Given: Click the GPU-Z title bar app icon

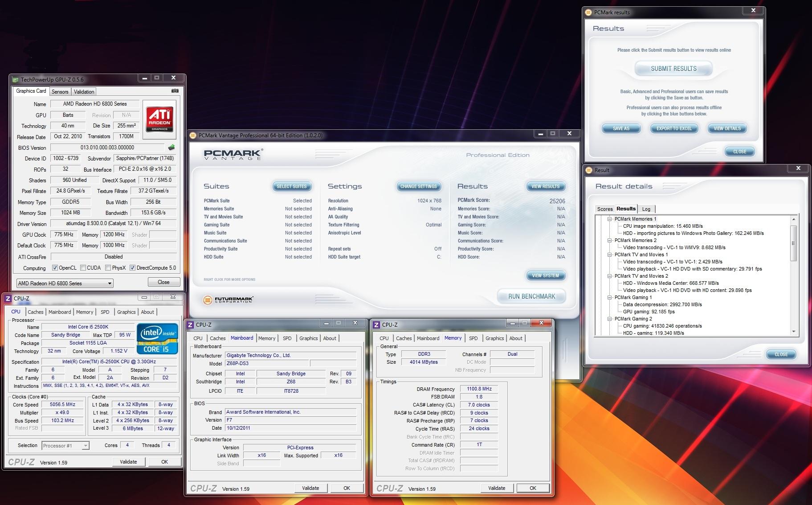Looking at the screenshot, I should click(x=15, y=80).
